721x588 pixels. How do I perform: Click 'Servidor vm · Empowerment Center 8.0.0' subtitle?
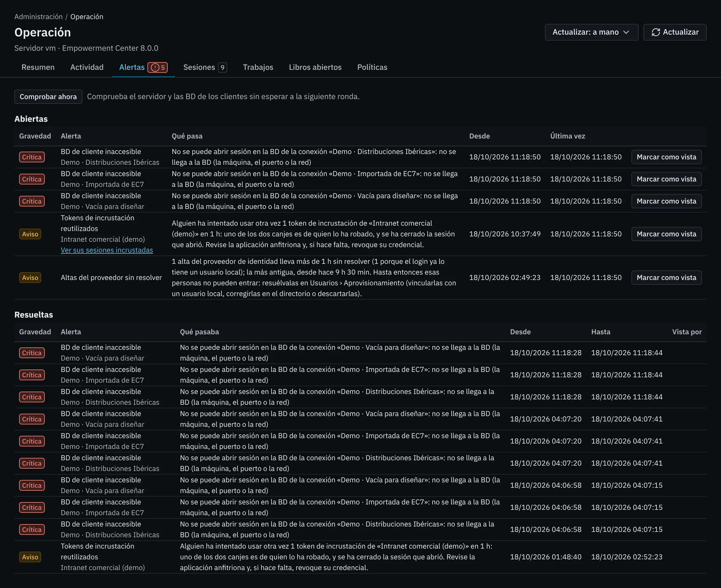(x=86, y=48)
